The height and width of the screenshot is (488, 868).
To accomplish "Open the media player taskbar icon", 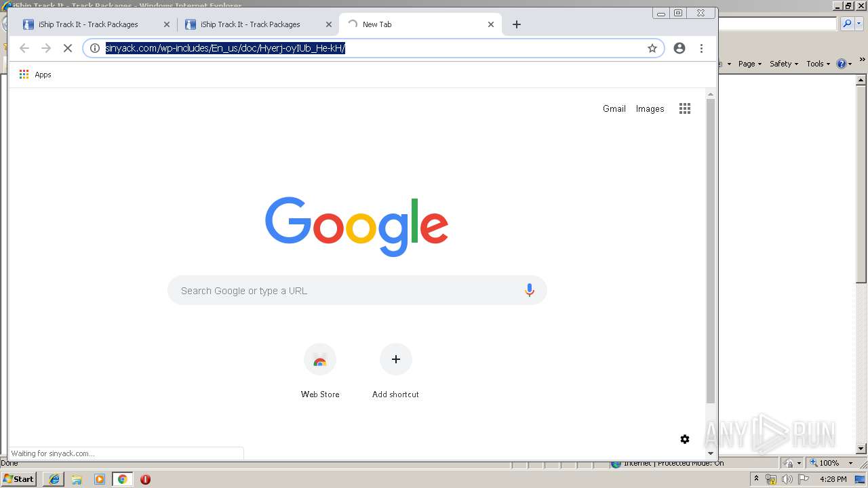I will [100, 479].
